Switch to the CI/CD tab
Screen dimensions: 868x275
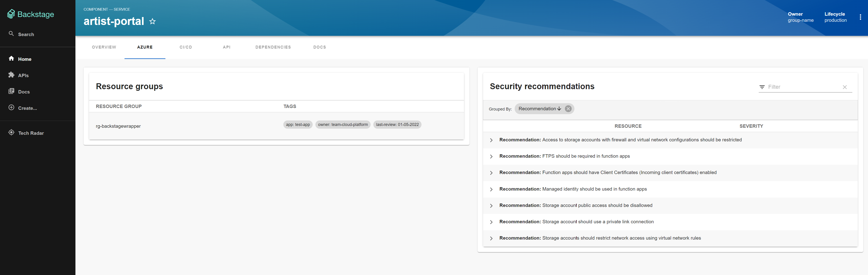click(x=186, y=47)
